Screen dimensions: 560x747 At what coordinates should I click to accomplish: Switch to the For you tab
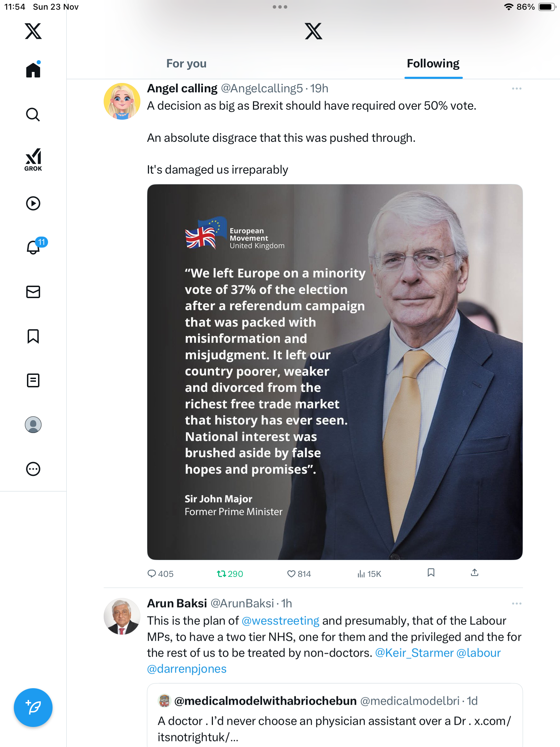click(x=186, y=64)
